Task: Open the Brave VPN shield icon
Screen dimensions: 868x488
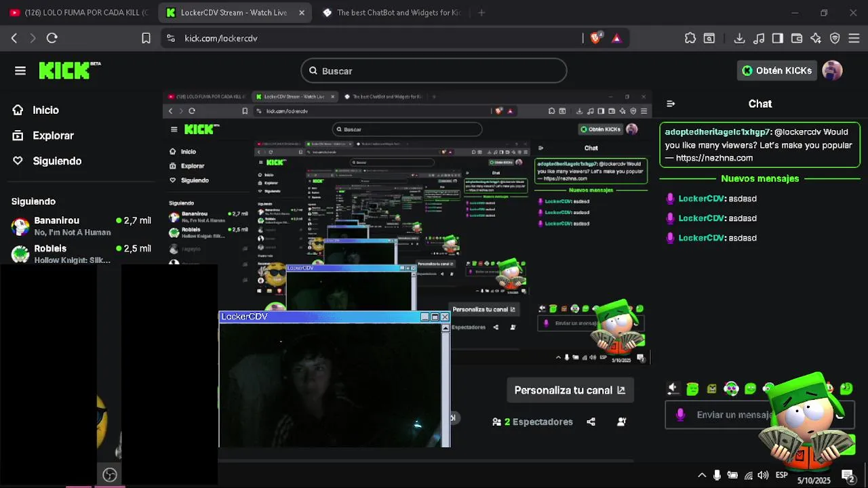Action: tap(835, 39)
